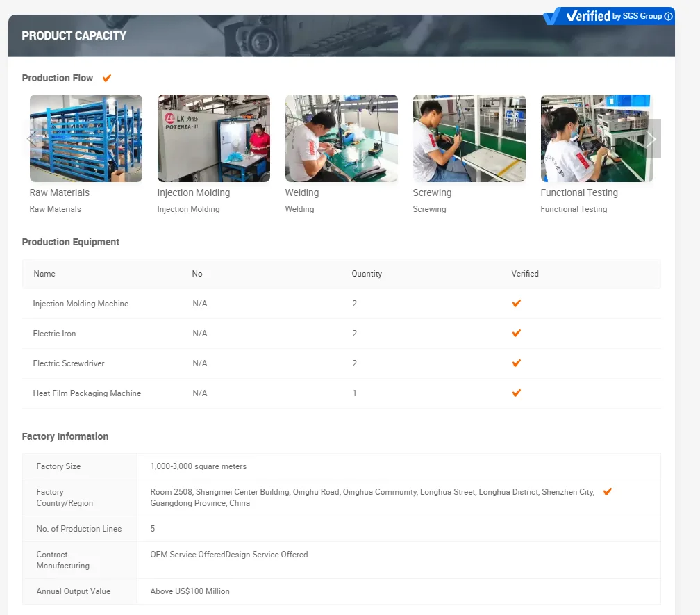Open the Welding worker photo
This screenshot has height=615, width=700.
pyautogui.click(x=342, y=138)
